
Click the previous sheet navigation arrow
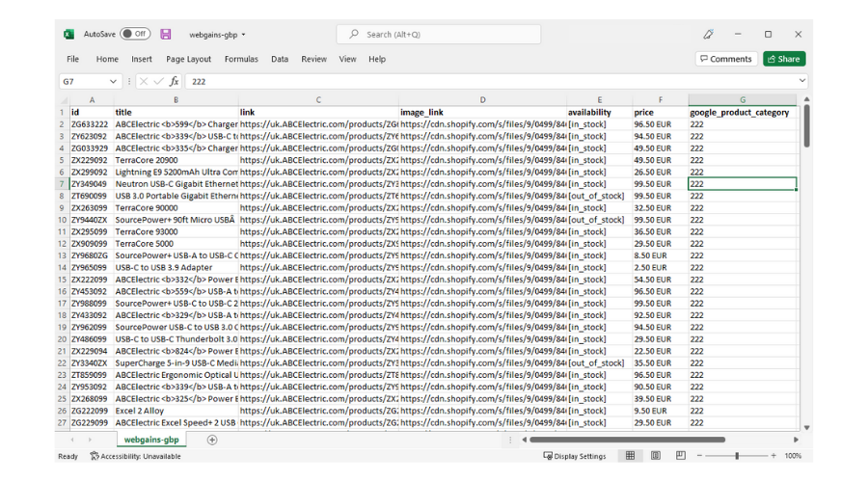coord(72,440)
